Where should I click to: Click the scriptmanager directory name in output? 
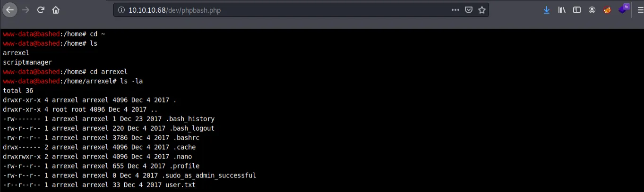pyautogui.click(x=27, y=62)
